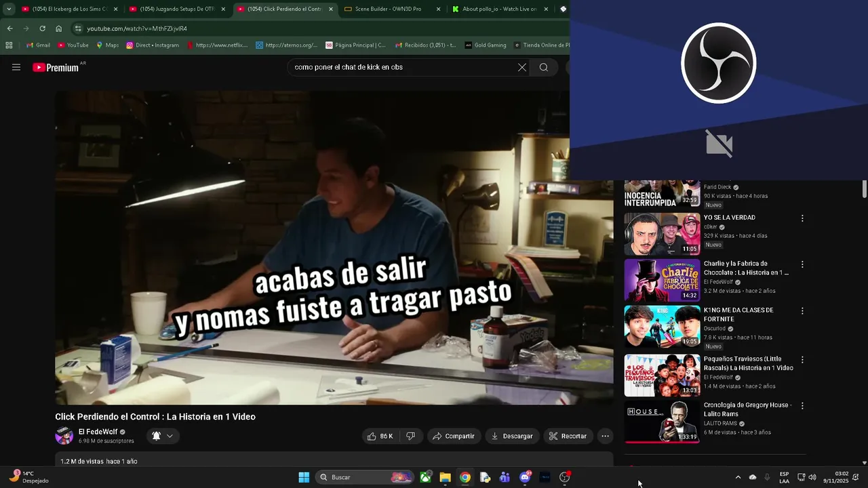Dislike the video with thumbs down
Image resolution: width=868 pixels, height=488 pixels.
(410, 436)
